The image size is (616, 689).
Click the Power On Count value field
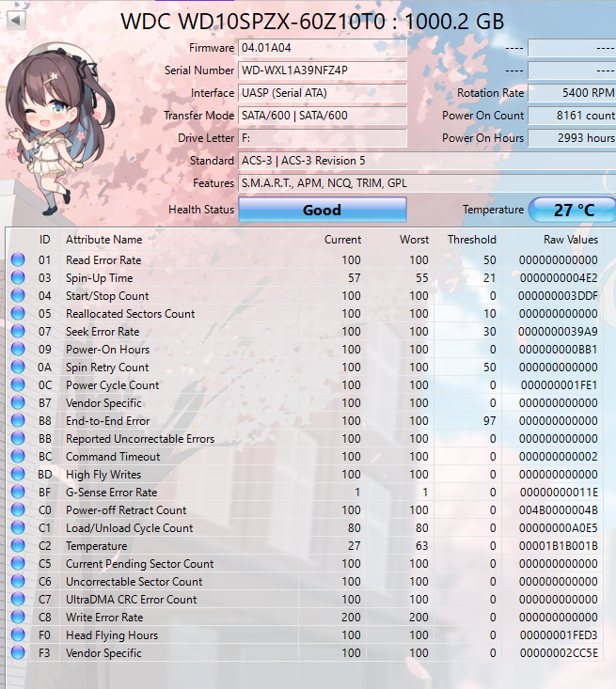pyautogui.click(x=572, y=116)
